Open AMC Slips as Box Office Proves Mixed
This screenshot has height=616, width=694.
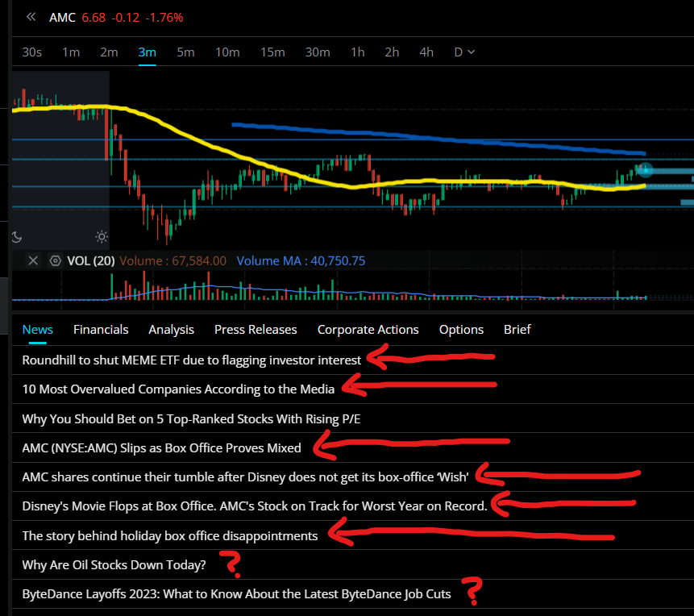coord(161,447)
